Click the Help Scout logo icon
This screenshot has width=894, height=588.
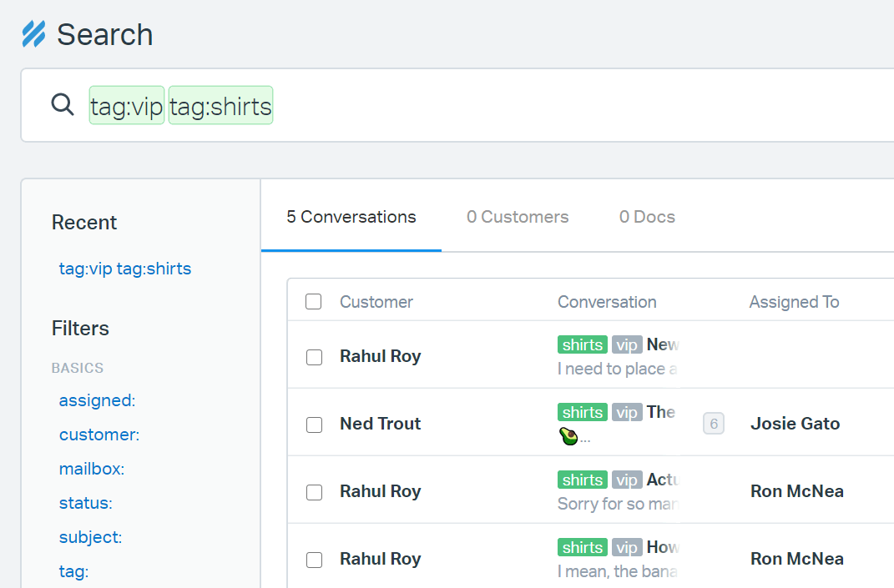click(x=33, y=34)
